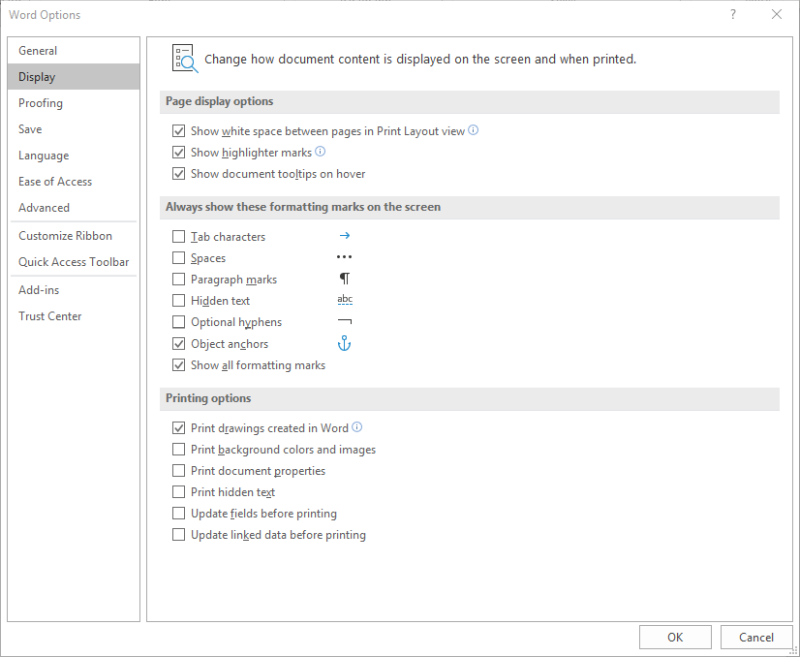Click the tab character arrow symbol

coord(344,237)
